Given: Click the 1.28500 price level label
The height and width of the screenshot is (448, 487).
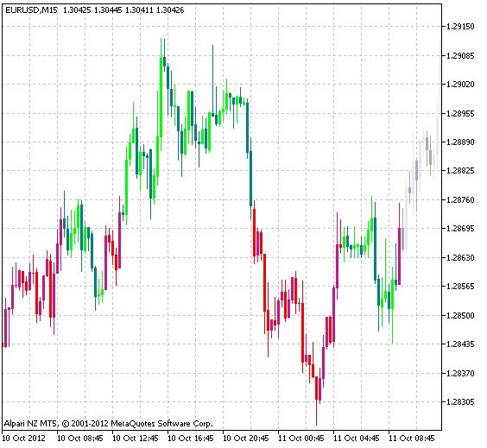Looking at the screenshot, I should tap(460, 315).
